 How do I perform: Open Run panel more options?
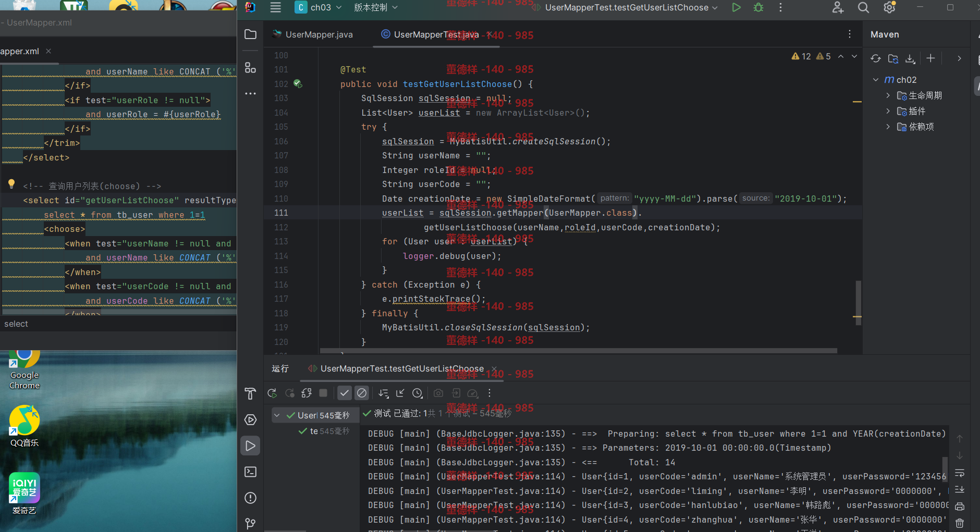489,393
